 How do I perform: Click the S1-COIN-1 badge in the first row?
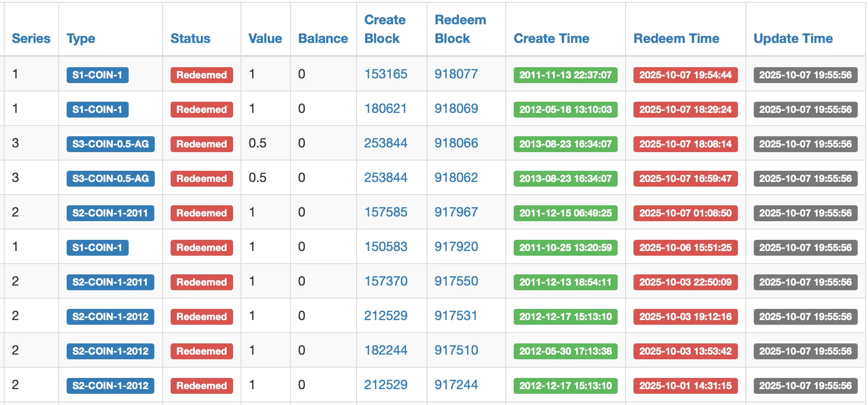(x=97, y=75)
